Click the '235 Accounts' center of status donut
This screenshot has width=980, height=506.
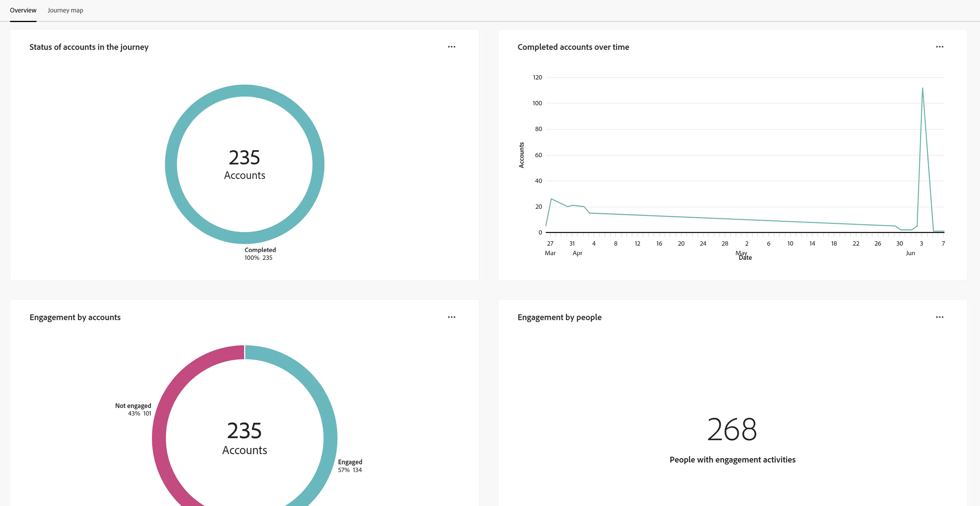tap(245, 164)
